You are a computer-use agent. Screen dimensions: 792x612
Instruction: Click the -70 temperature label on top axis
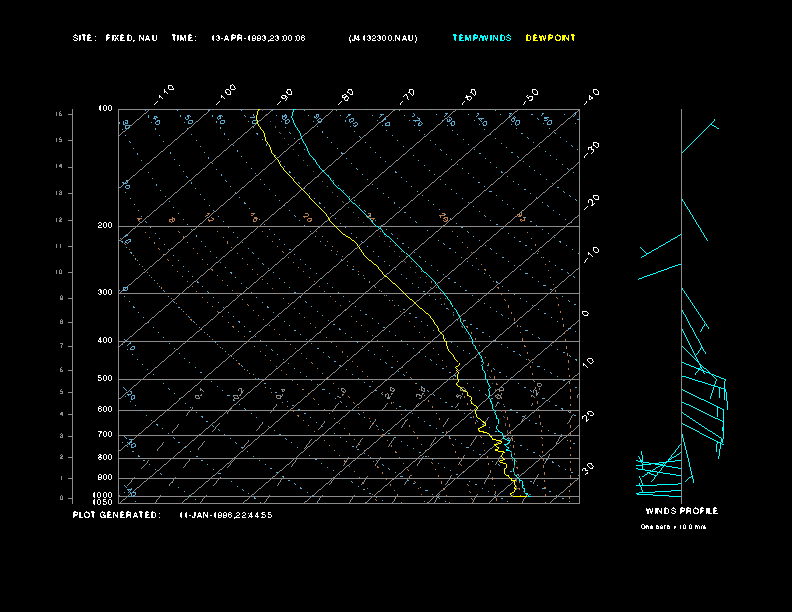point(408,94)
